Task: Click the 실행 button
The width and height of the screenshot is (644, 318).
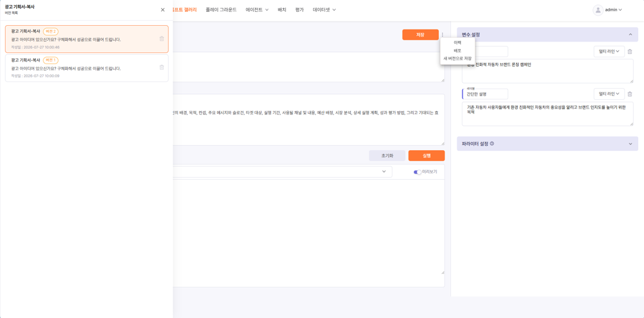Action: tap(426, 155)
